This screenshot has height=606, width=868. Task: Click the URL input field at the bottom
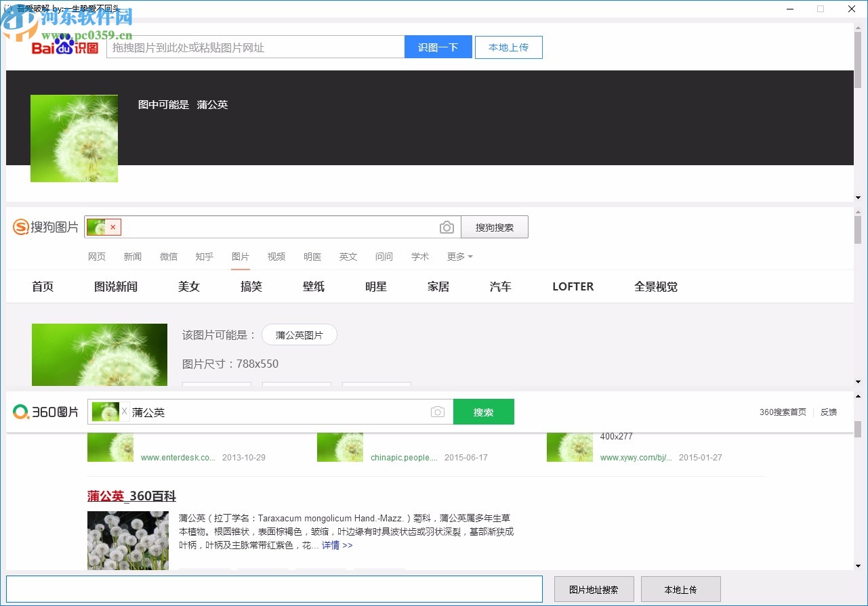273,589
